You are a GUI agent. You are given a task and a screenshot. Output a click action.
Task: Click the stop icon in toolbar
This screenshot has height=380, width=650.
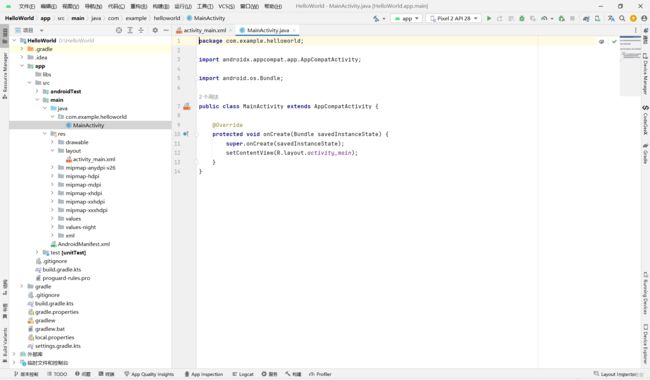click(x=572, y=19)
